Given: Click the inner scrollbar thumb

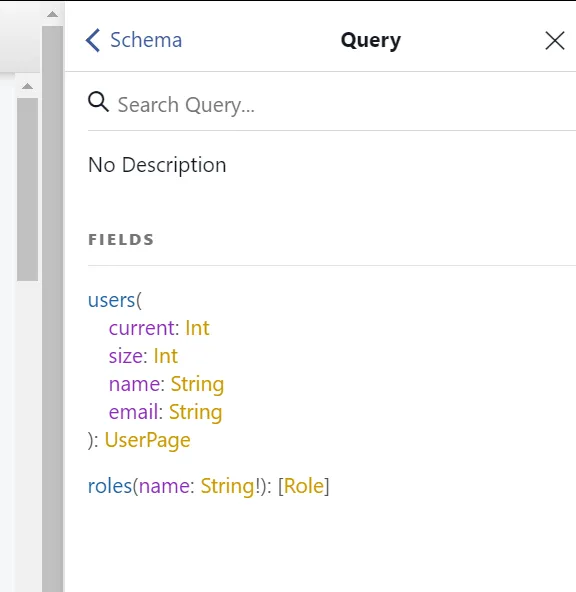Looking at the screenshot, I should pos(27,190).
